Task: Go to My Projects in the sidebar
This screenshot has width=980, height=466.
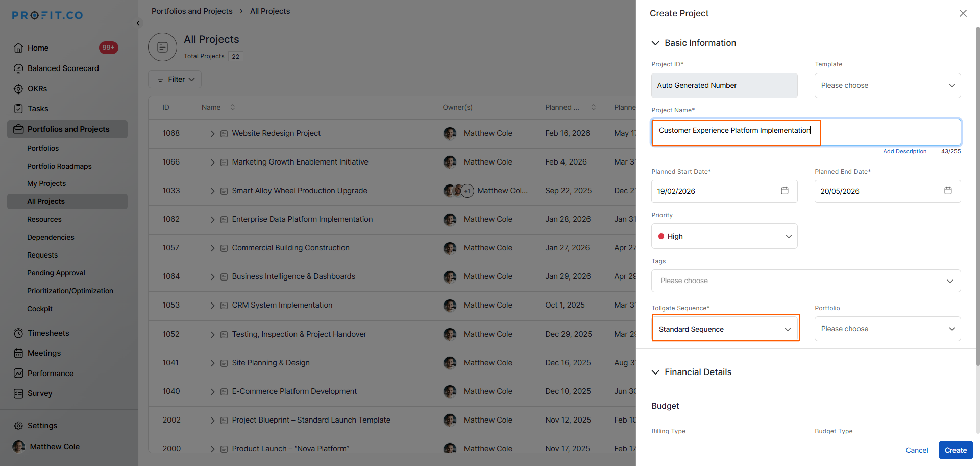Action: 46,183
